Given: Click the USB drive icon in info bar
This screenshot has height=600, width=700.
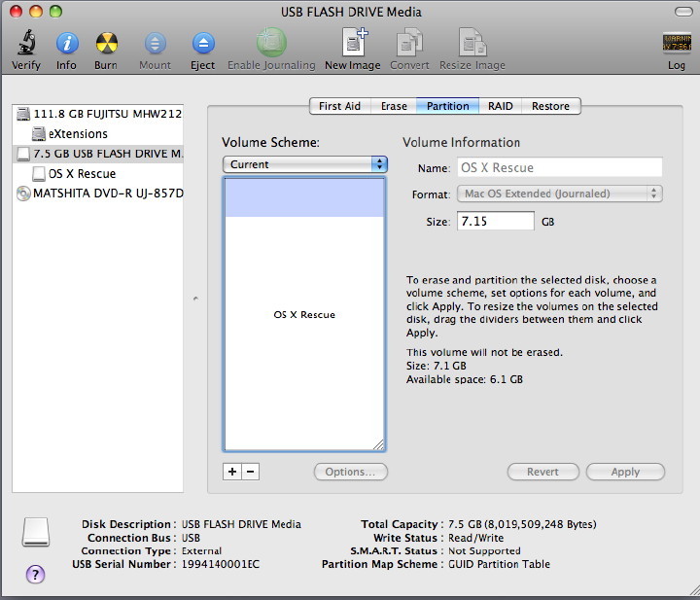Looking at the screenshot, I should click(x=36, y=532).
